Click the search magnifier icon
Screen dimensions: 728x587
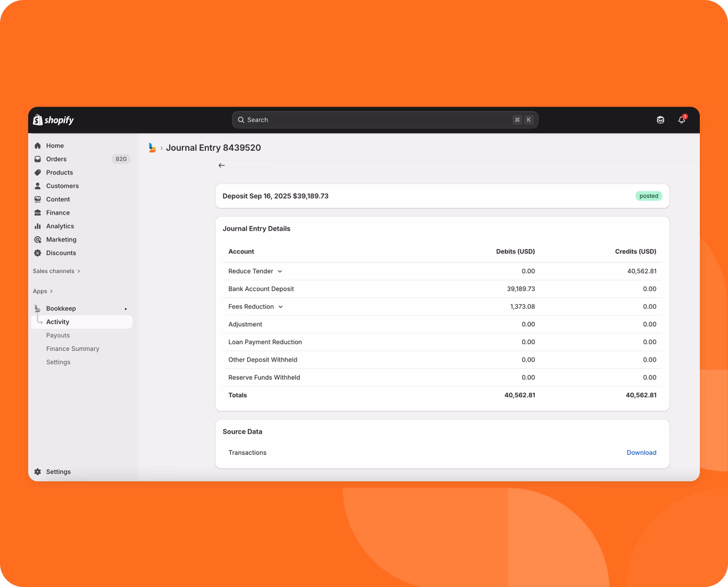(x=241, y=120)
